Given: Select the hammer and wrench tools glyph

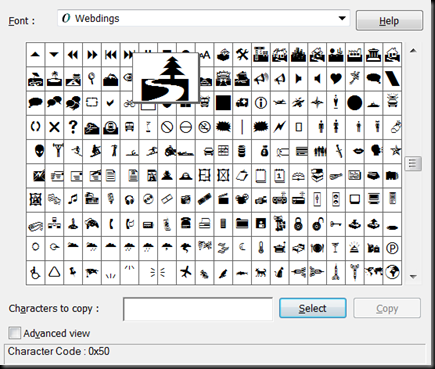Looking at the screenshot, I should pos(242,54).
